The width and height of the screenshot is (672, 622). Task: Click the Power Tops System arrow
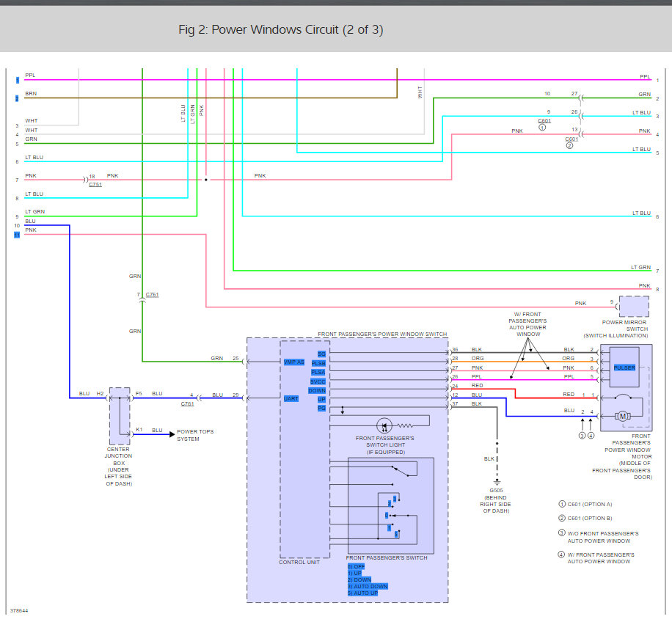(x=172, y=434)
